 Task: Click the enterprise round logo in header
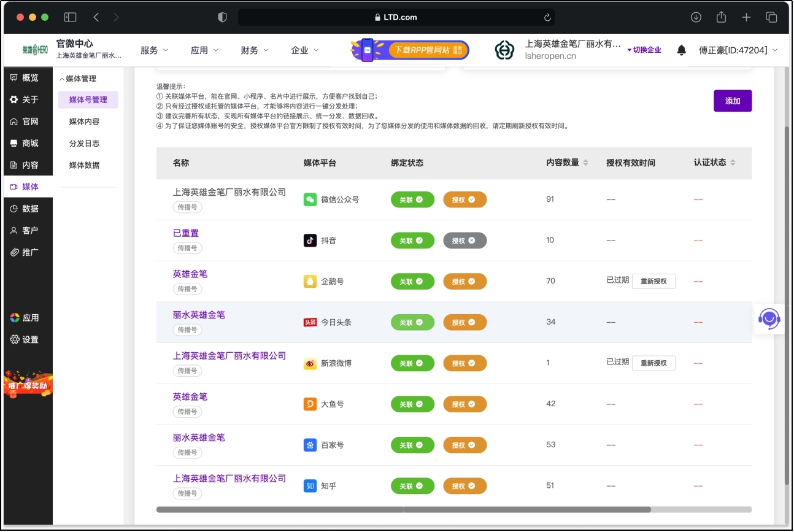[x=504, y=50]
